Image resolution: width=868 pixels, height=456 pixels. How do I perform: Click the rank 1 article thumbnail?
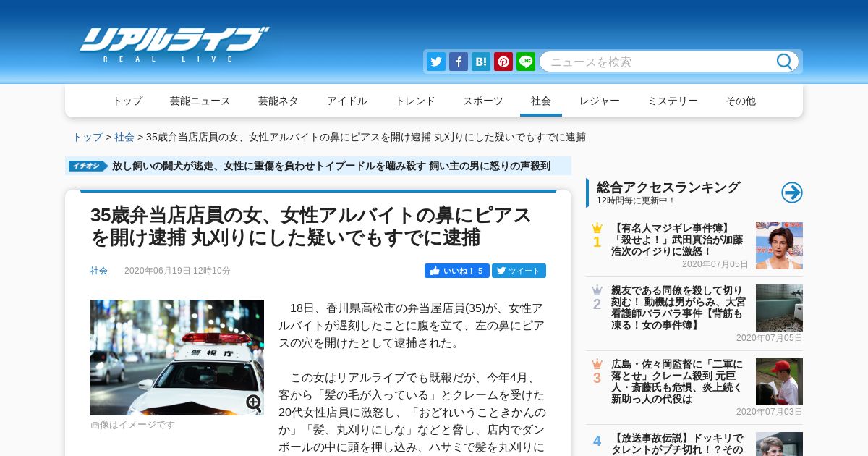[779, 245]
